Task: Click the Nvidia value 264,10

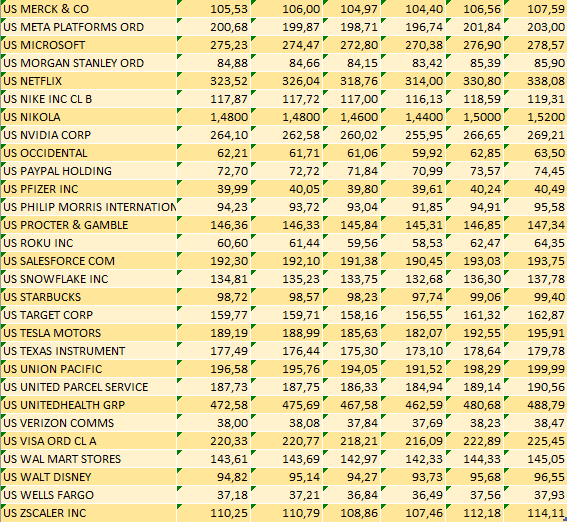Action: coord(214,135)
